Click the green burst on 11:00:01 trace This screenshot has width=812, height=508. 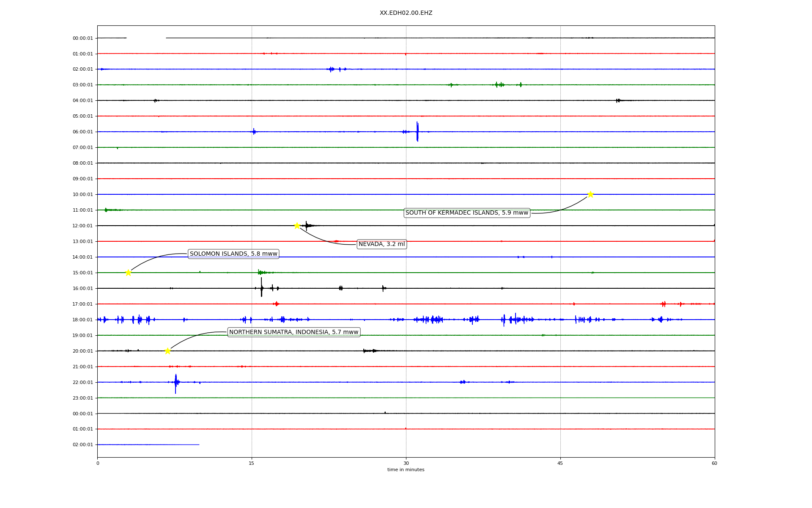106,210
